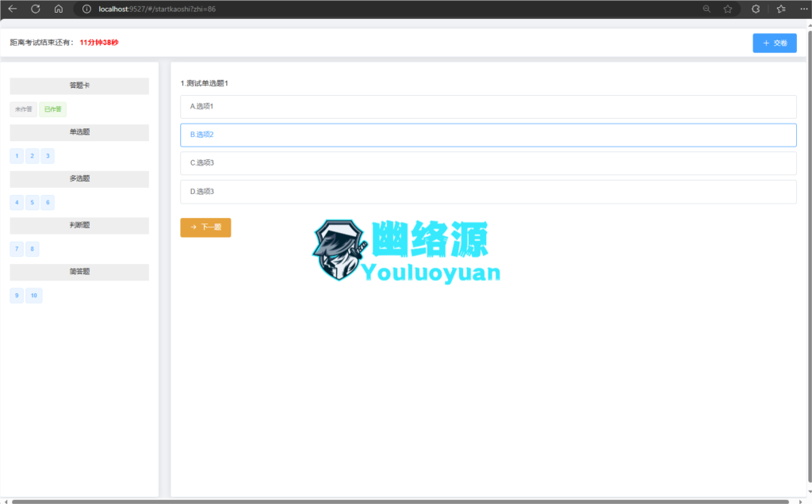Jump to question 5 in 多选题

tap(32, 202)
